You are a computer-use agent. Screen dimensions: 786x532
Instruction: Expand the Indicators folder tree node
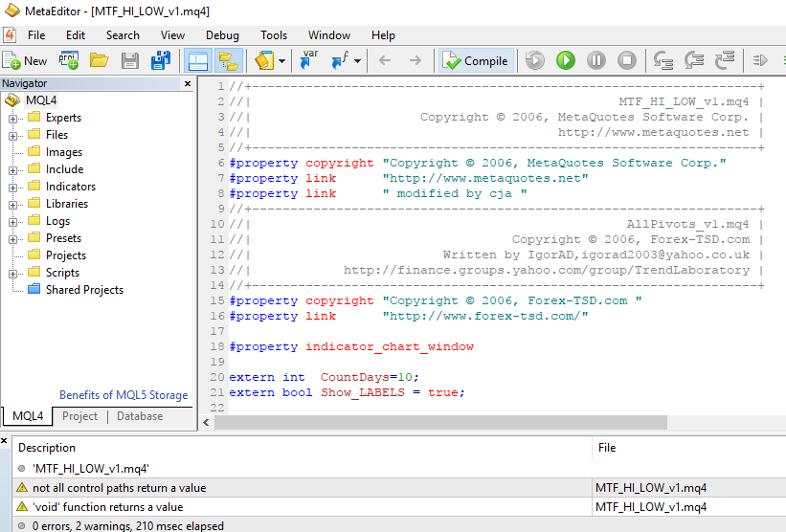tap(13, 187)
